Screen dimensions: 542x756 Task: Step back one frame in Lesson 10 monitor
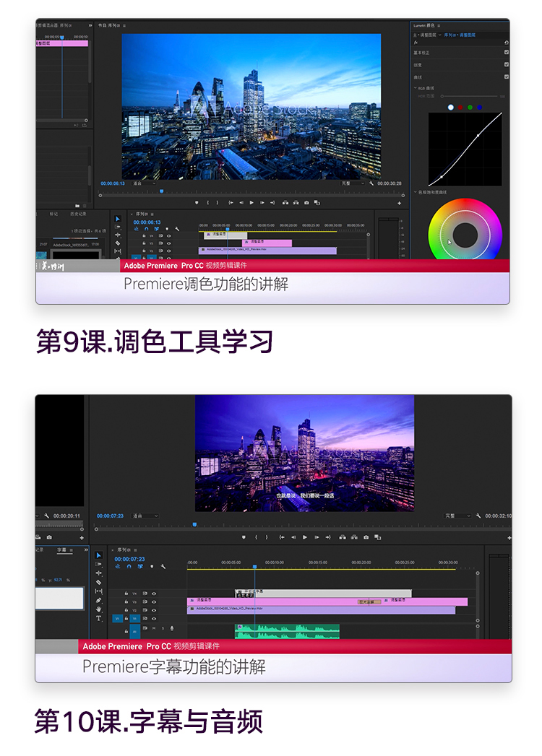293,537
